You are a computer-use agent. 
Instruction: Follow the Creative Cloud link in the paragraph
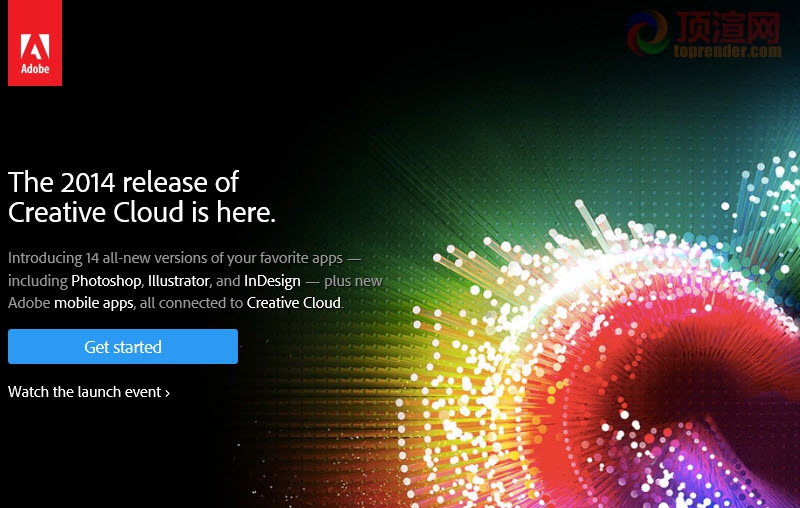coord(293,302)
